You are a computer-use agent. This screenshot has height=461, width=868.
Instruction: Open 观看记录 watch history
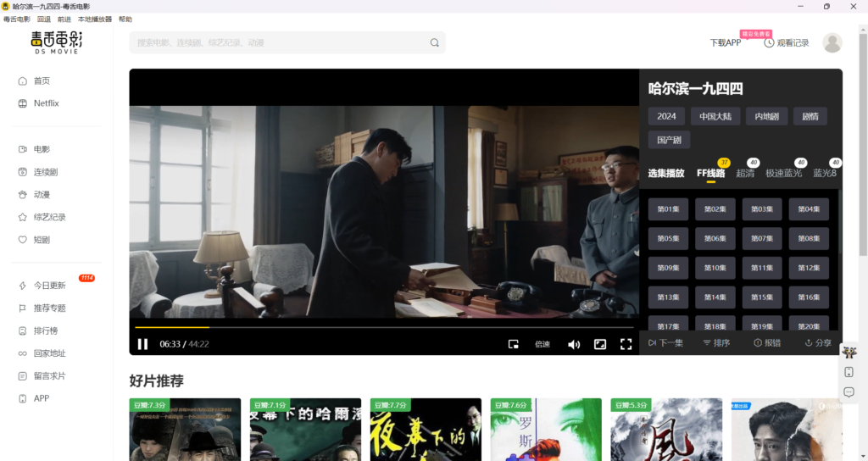pyautogui.click(x=787, y=42)
